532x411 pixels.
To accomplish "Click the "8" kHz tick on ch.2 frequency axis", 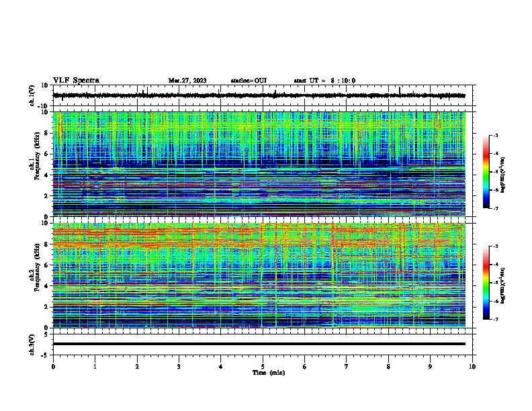I will click(47, 244).
